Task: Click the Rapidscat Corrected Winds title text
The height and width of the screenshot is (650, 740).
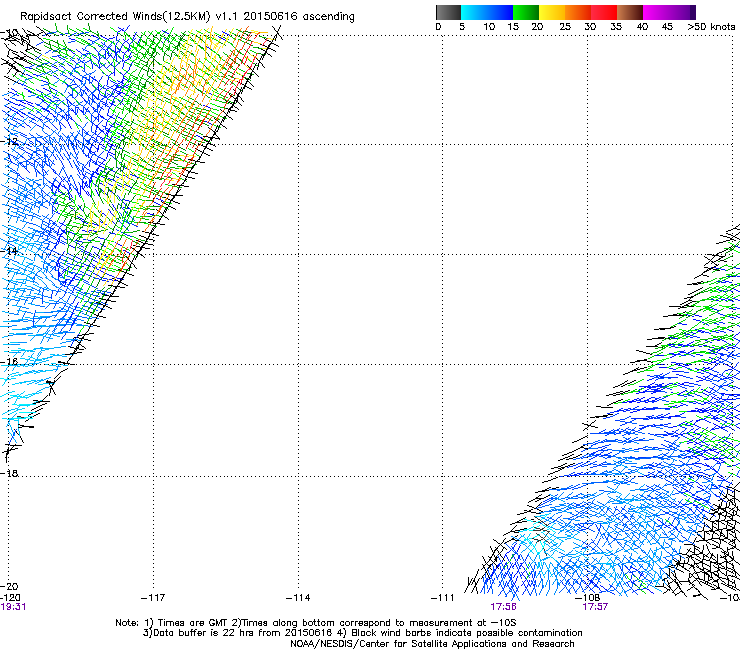Action: click(187, 17)
